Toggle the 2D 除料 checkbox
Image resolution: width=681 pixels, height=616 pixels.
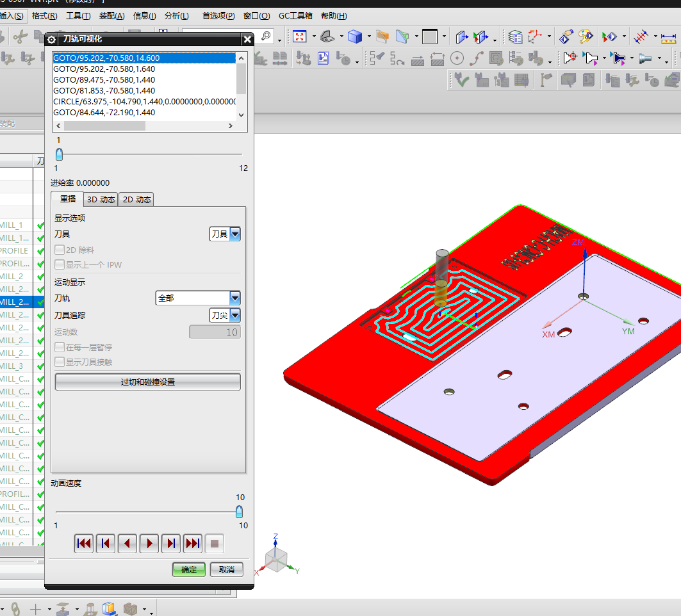[60, 250]
